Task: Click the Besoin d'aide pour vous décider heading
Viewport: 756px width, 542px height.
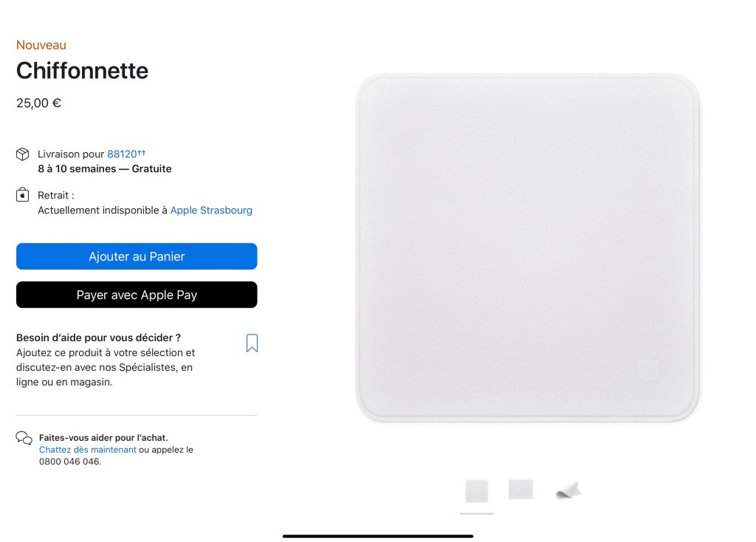Action: tap(98, 337)
